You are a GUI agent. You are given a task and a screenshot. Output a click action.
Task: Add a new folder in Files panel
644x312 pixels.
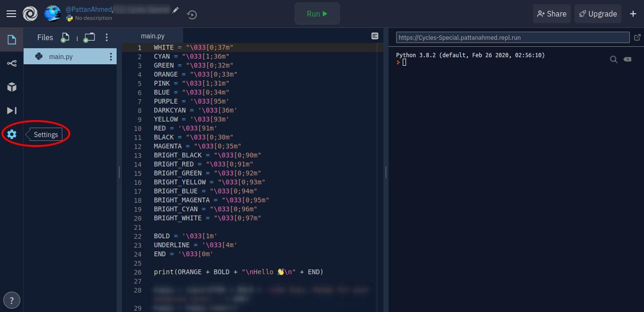click(x=89, y=38)
